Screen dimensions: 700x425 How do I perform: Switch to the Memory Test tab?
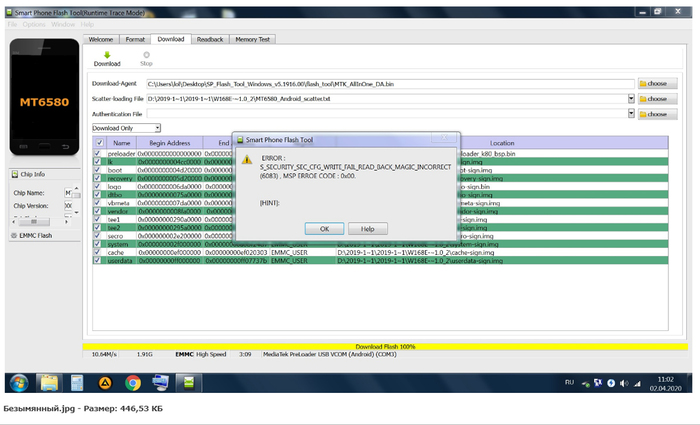(253, 39)
